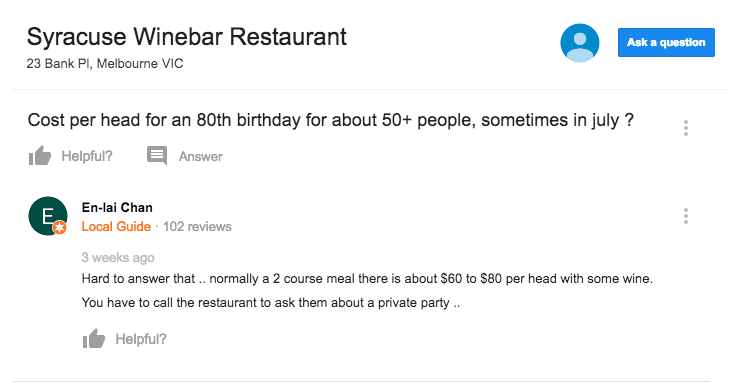Click the 23 Bank Pl, Melbourne VIC address
This screenshot has width=736, height=386.
tap(105, 63)
